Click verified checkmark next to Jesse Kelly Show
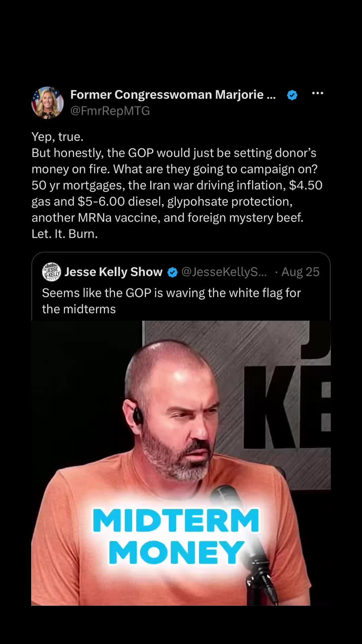The height and width of the screenshot is (644, 362). coord(172,272)
